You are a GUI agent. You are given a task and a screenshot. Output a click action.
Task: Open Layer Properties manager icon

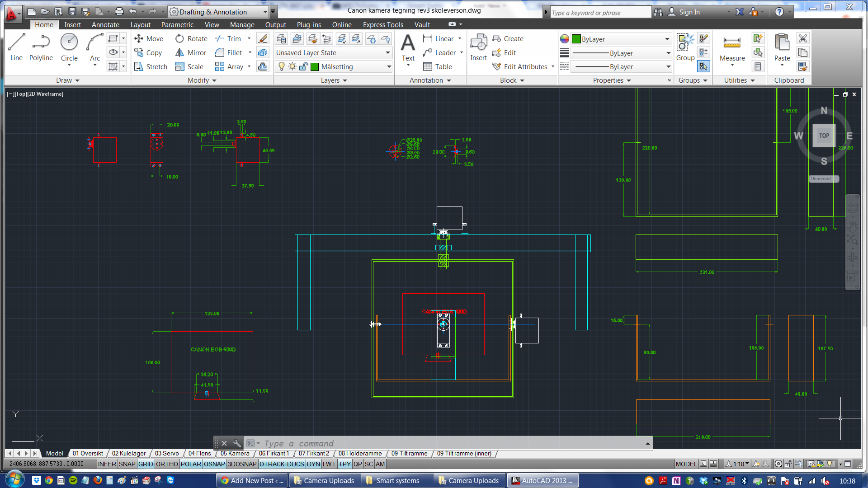[281, 39]
